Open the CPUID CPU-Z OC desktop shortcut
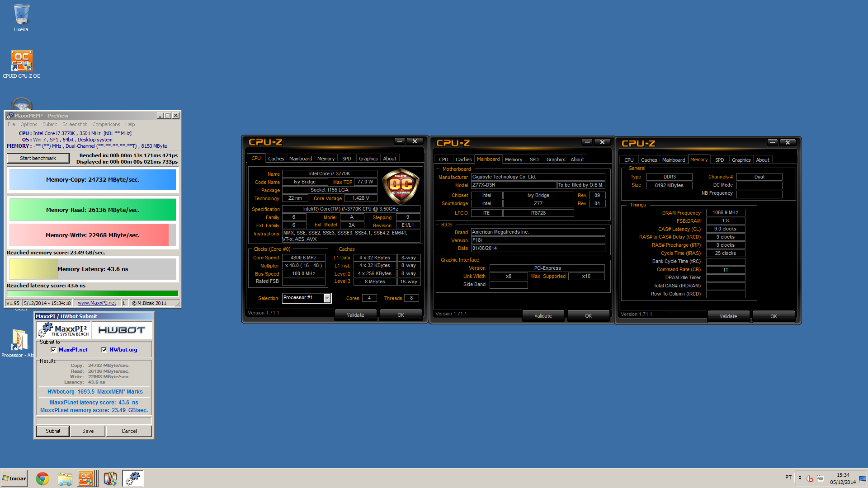Viewport: 868px width, 488px height. (21, 64)
